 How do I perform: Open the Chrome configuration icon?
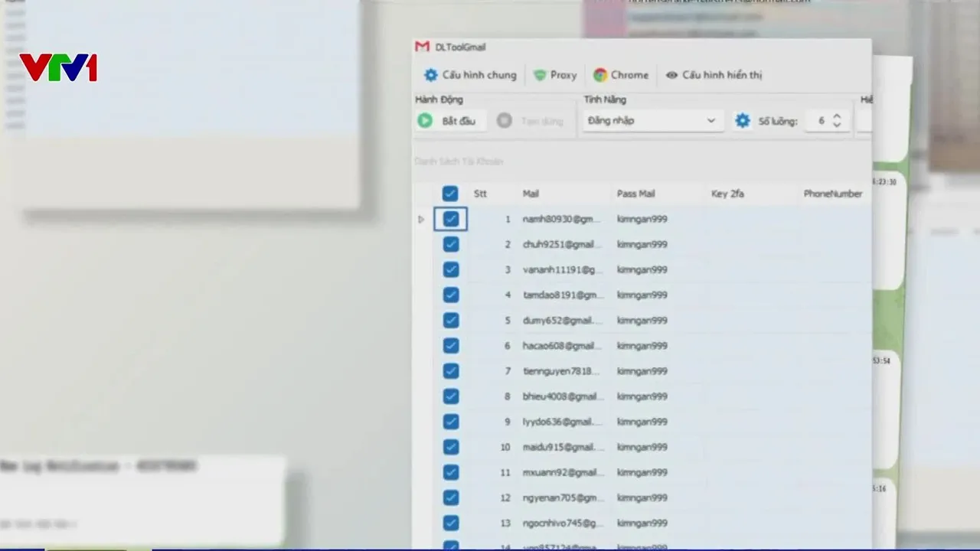coord(600,75)
